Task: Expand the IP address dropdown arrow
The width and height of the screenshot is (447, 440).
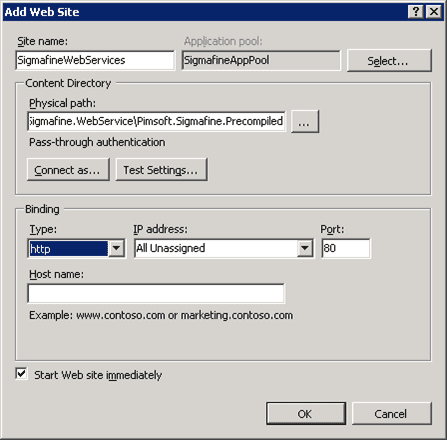Action: pyautogui.click(x=305, y=248)
